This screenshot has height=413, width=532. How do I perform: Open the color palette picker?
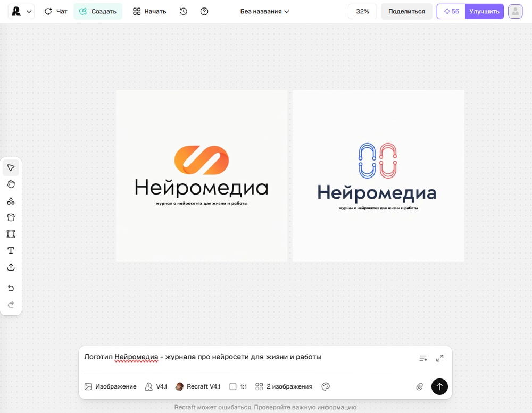[326, 386]
